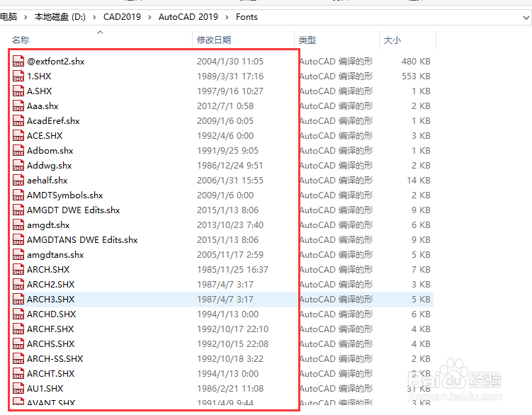
Task: Select the aehalf.shx file icon
Action: click(18, 180)
